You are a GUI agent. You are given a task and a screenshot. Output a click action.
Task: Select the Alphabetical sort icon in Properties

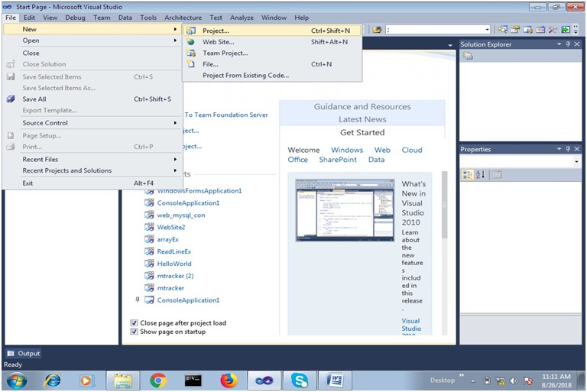(480, 174)
